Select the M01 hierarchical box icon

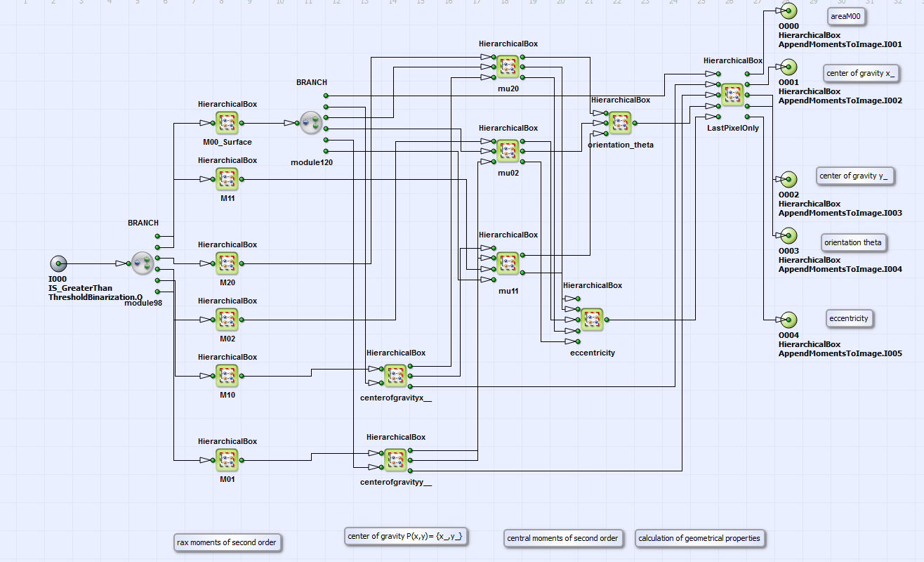coord(227,460)
